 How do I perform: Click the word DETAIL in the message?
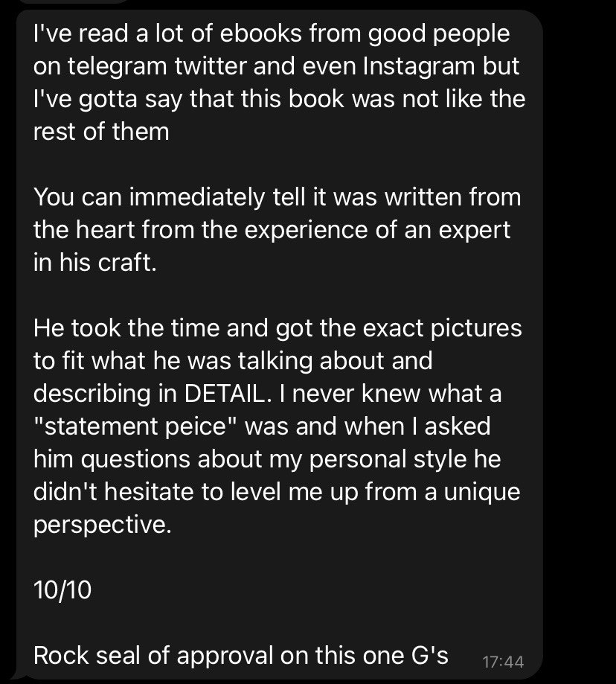[x=224, y=394]
